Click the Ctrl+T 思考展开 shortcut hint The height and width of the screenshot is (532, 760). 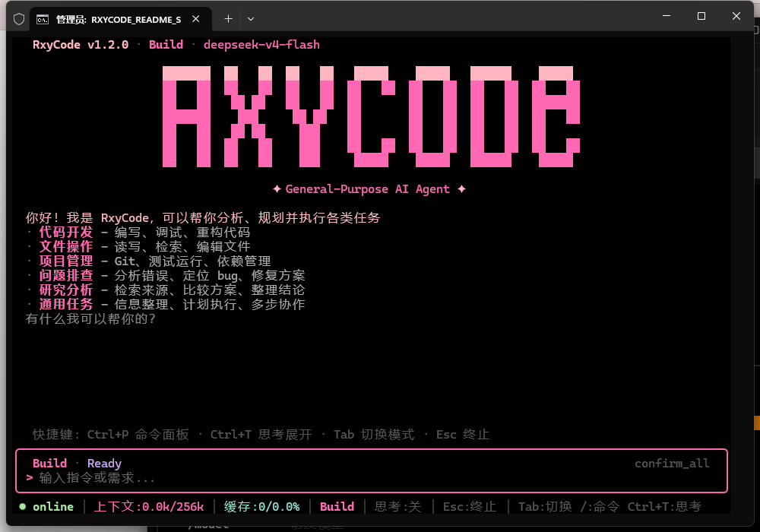tap(261, 435)
